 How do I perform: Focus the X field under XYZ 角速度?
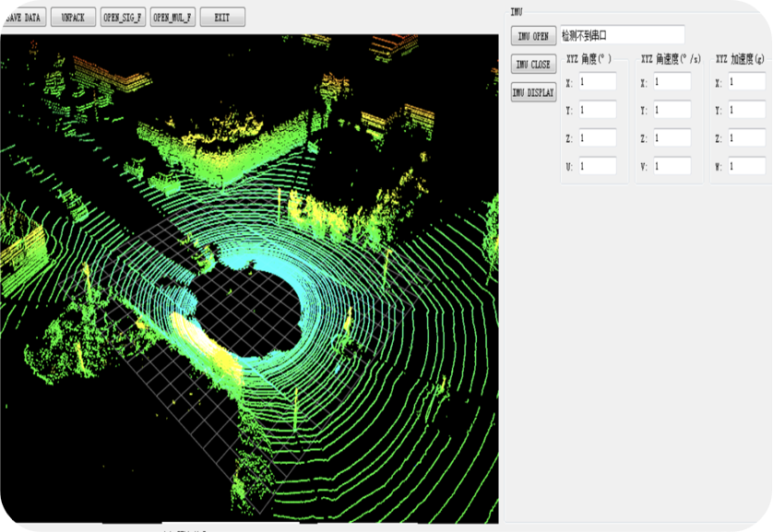click(672, 82)
